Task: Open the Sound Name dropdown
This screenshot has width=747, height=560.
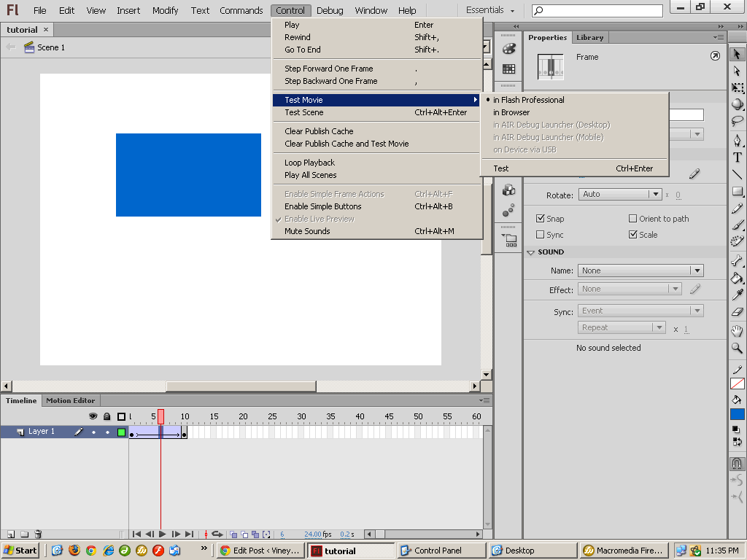Action: point(640,271)
